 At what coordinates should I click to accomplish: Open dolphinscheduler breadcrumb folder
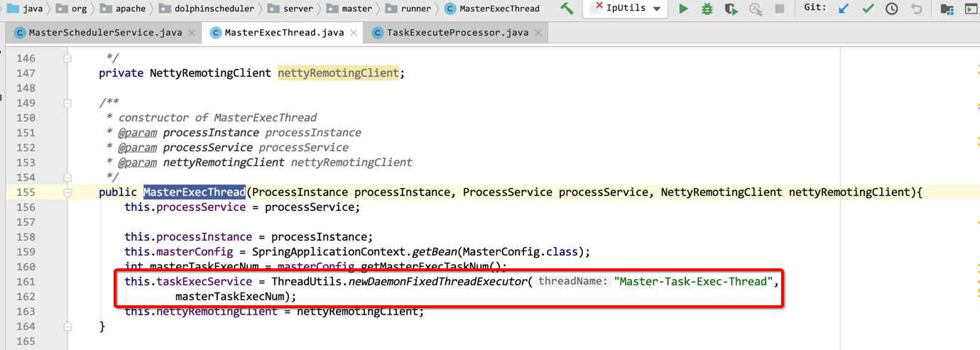tap(206, 9)
